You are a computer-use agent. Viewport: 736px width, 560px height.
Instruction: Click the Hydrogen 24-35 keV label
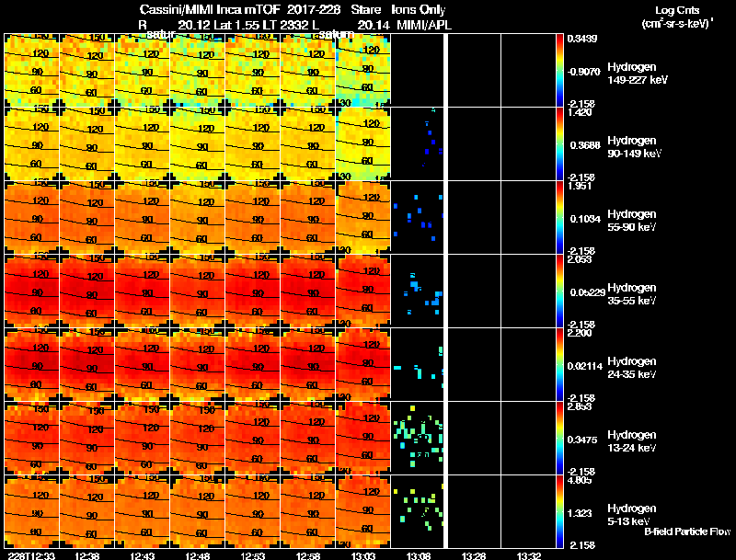(632, 368)
